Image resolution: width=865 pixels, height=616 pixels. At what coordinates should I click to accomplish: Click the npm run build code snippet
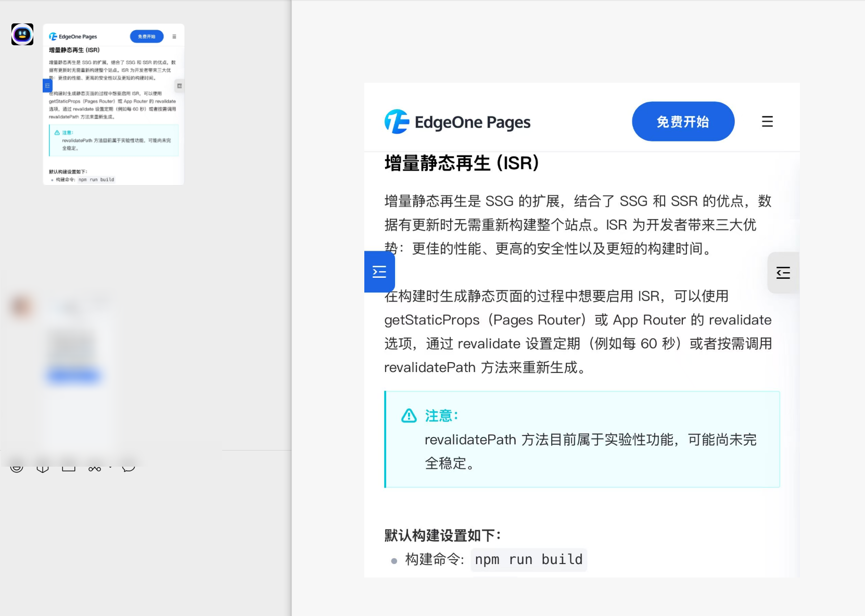(528, 559)
